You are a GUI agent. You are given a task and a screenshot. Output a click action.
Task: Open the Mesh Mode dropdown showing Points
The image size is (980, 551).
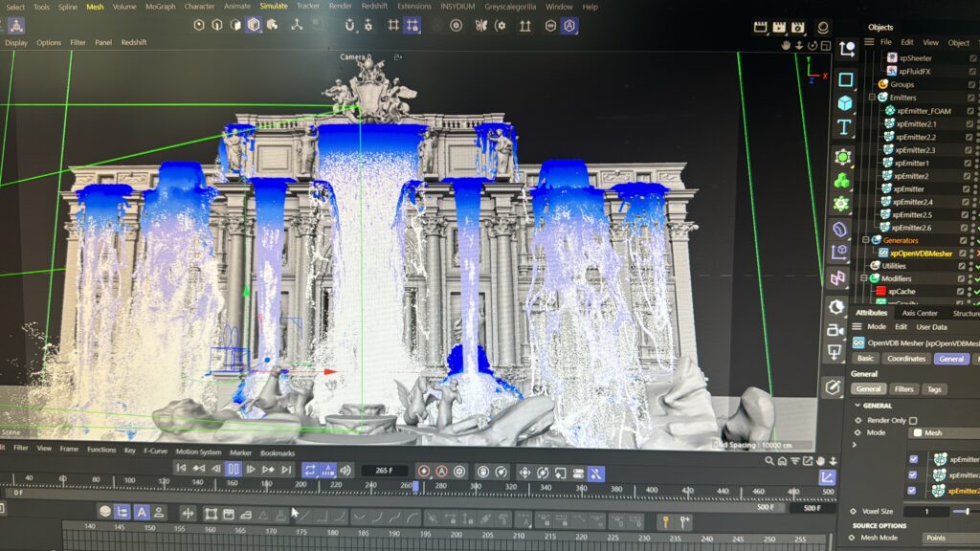tap(947, 538)
